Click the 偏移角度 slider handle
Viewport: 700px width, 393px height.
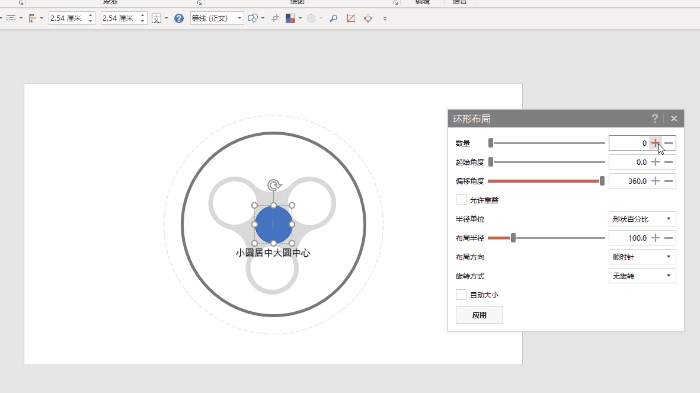(602, 181)
